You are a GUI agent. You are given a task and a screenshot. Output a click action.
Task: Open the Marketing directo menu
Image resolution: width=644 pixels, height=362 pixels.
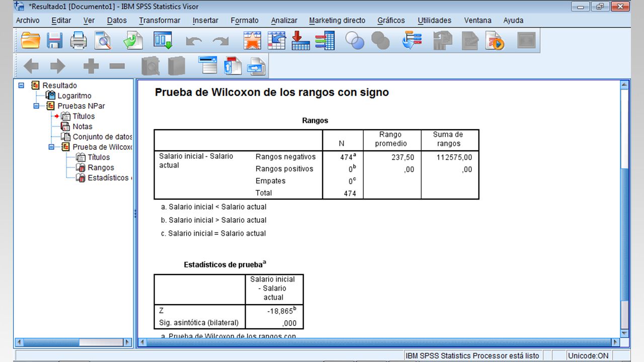[x=337, y=21]
